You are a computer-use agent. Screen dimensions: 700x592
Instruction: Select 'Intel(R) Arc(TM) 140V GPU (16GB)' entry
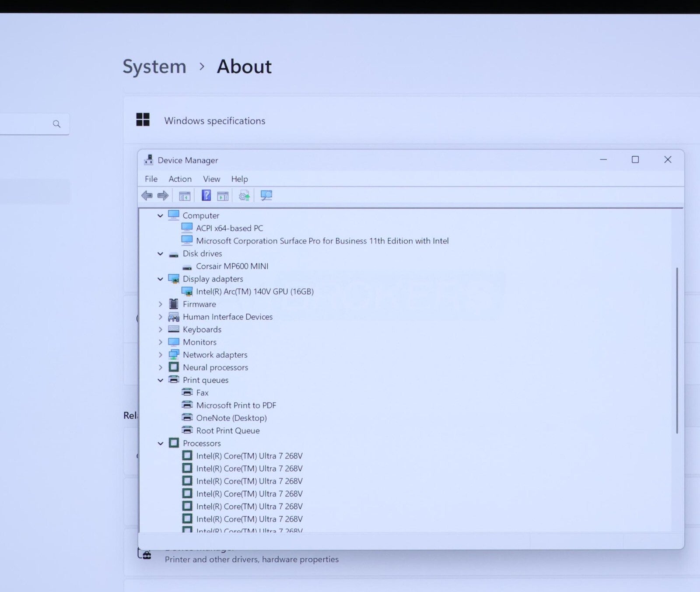[255, 292]
